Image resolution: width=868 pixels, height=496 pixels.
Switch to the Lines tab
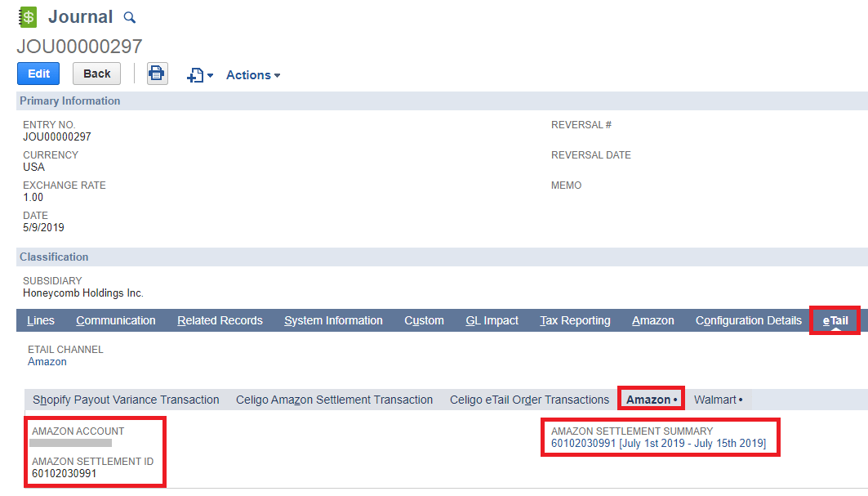41,320
